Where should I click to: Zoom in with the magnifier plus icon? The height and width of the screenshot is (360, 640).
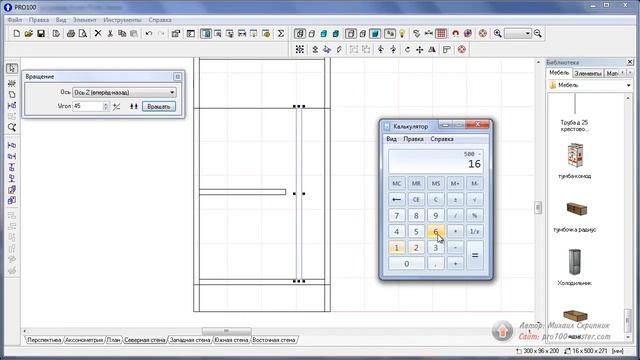498,33
